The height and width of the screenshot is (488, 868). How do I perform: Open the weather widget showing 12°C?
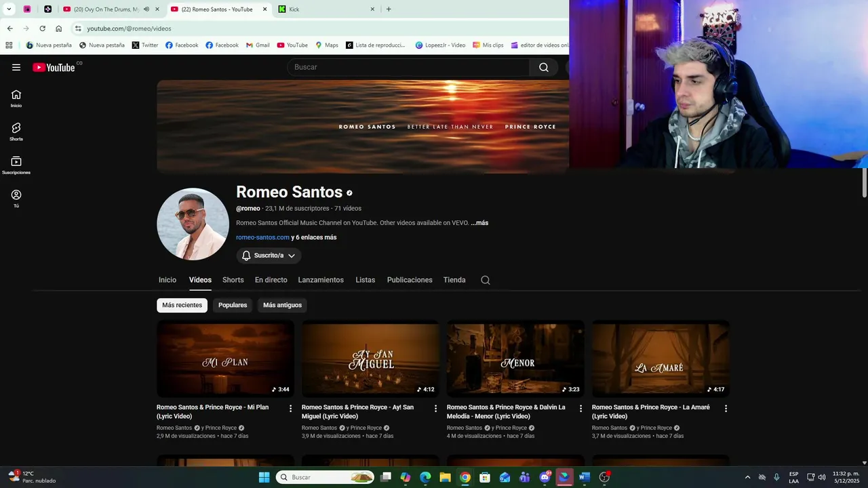point(32,477)
